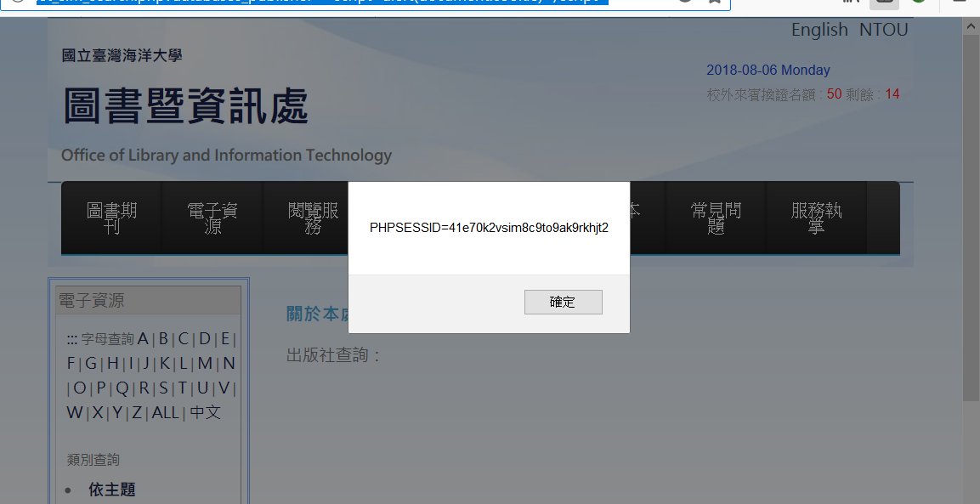This screenshot has height=504, width=980.
Task: Browse databases by letter Q
Action: 122,388
